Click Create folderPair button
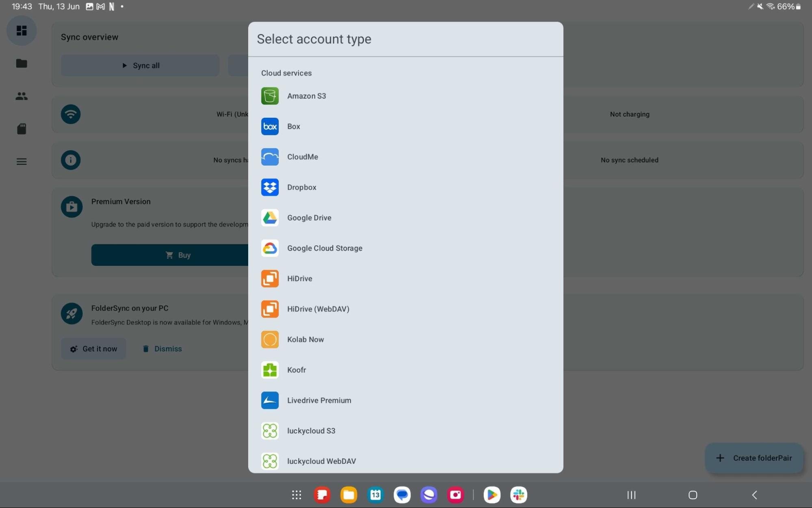 pos(754,458)
